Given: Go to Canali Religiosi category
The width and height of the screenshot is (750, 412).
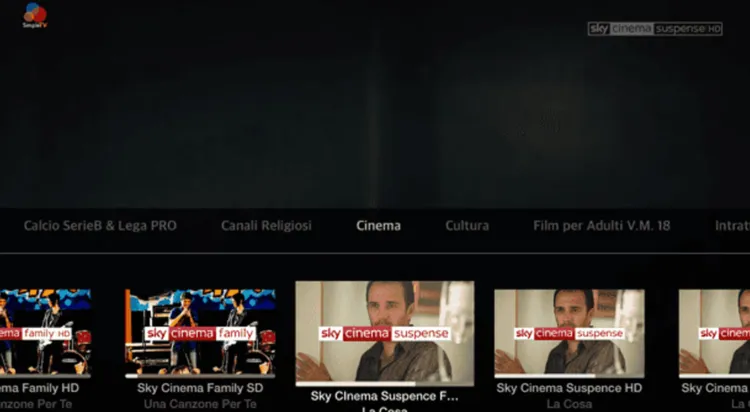Looking at the screenshot, I should (266, 226).
